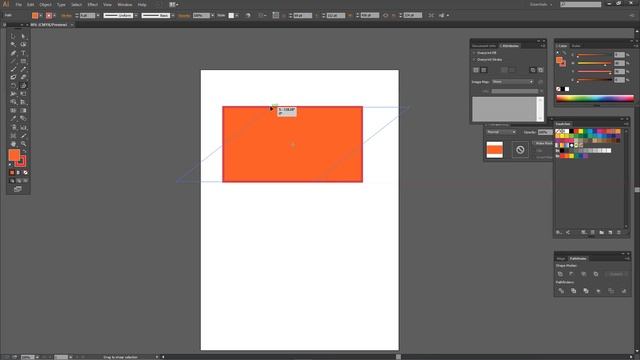Swap fill and stroke colors in toolbox

24,151
